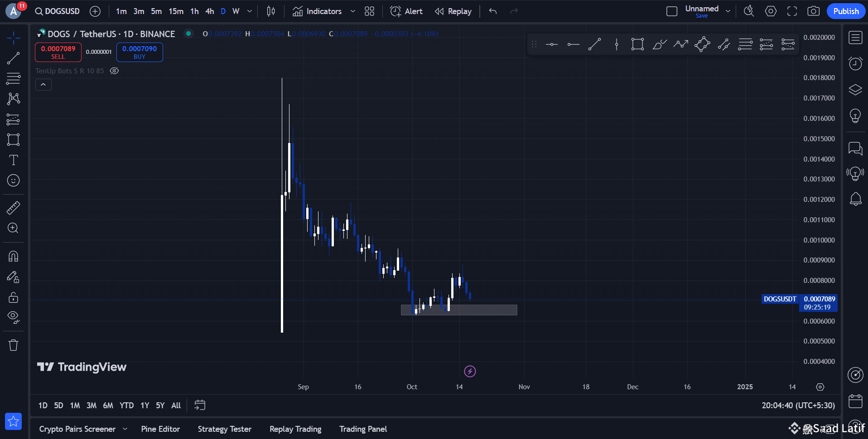This screenshot has width=868, height=439.
Task: Click the layout setup square icon
Action: (672, 11)
